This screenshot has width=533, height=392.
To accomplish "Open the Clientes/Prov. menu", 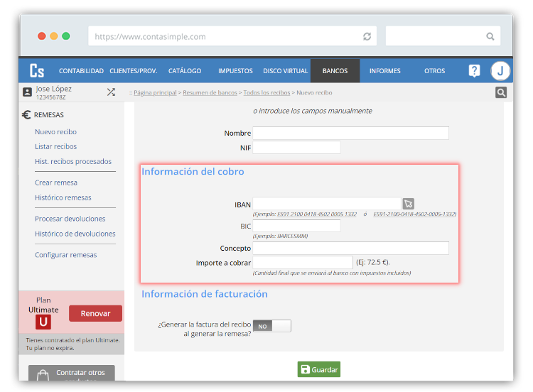I will [x=134, y=70].
